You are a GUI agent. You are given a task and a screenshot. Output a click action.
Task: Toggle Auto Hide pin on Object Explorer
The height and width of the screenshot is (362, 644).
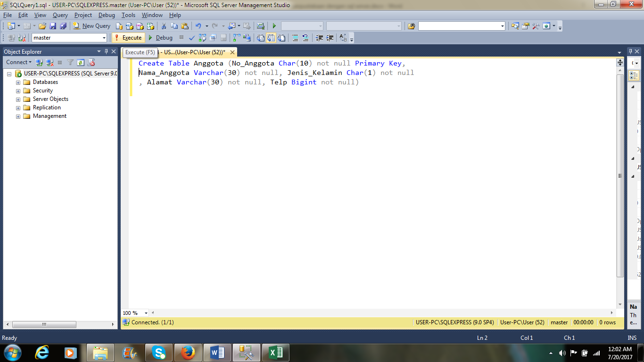pos(107,51)
